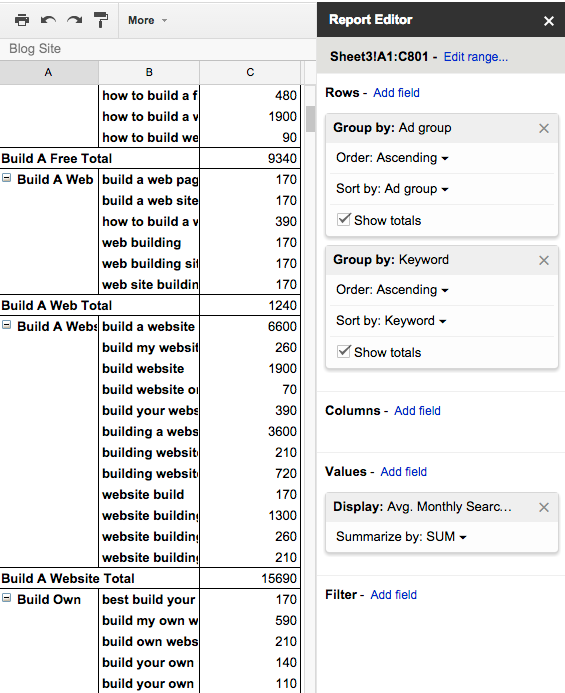Screen dimensions: 565x693
Task: Toggle Show totals for the Keyword group
Action: (344, 351)
